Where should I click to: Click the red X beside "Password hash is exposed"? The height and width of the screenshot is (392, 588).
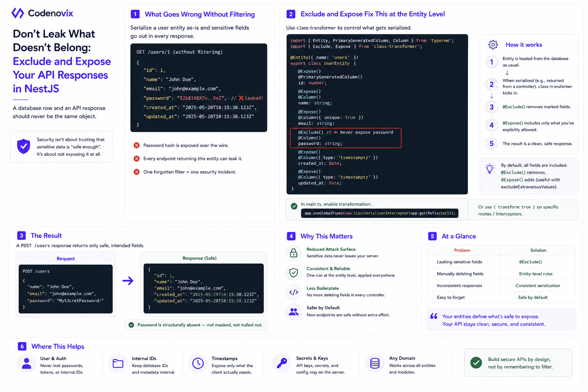coord(136,145)
